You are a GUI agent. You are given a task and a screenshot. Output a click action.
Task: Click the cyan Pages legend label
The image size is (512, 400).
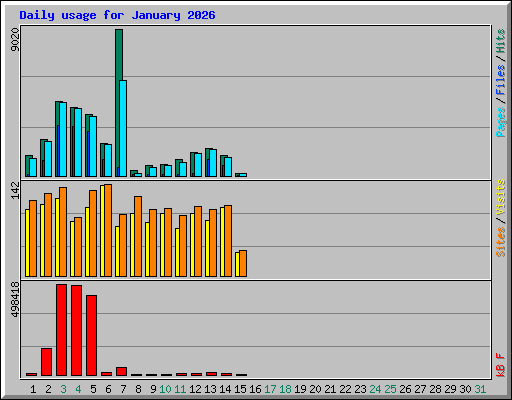[500, 122]
